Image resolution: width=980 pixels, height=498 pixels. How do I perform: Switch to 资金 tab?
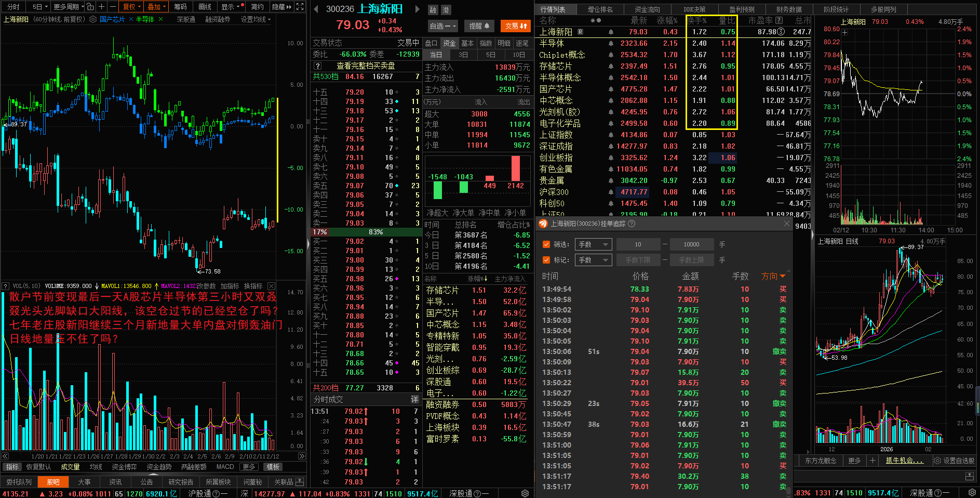coord(449,43)
